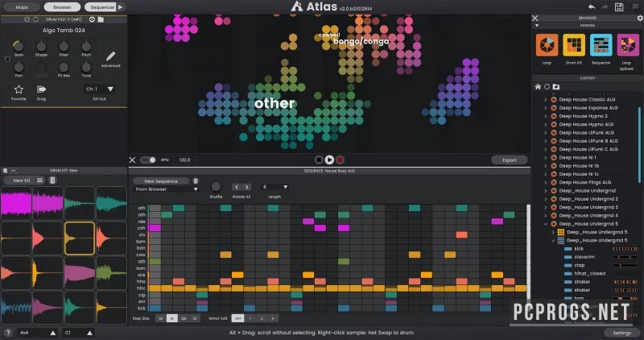Click Rotate All right arrow
644x340 pixels.
(x=246, y=187)
